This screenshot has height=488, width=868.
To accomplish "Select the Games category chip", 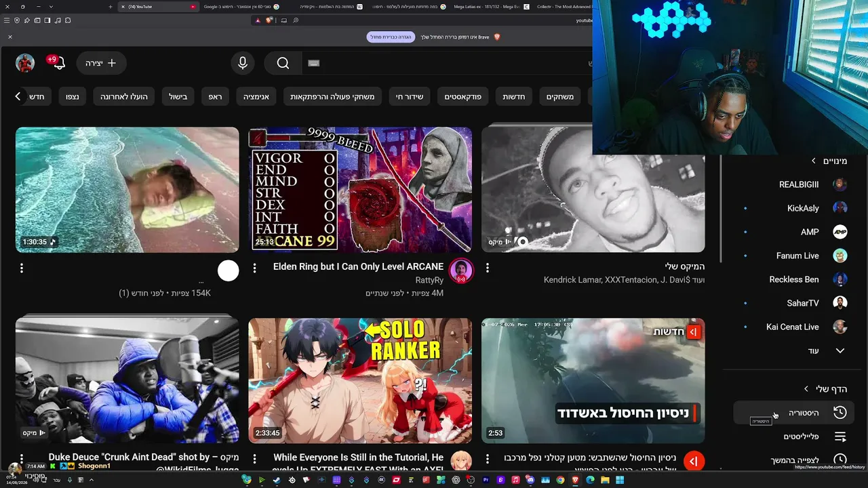I will pyautogui.click(x=560, y=97).
